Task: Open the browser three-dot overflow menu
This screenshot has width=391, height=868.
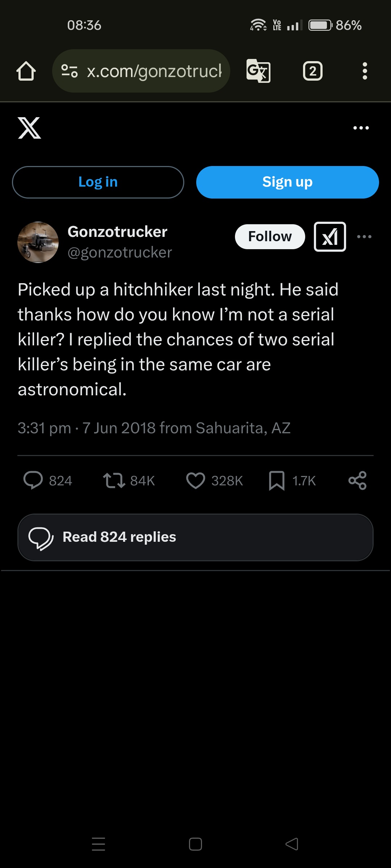Action: (x=365, y=71)
